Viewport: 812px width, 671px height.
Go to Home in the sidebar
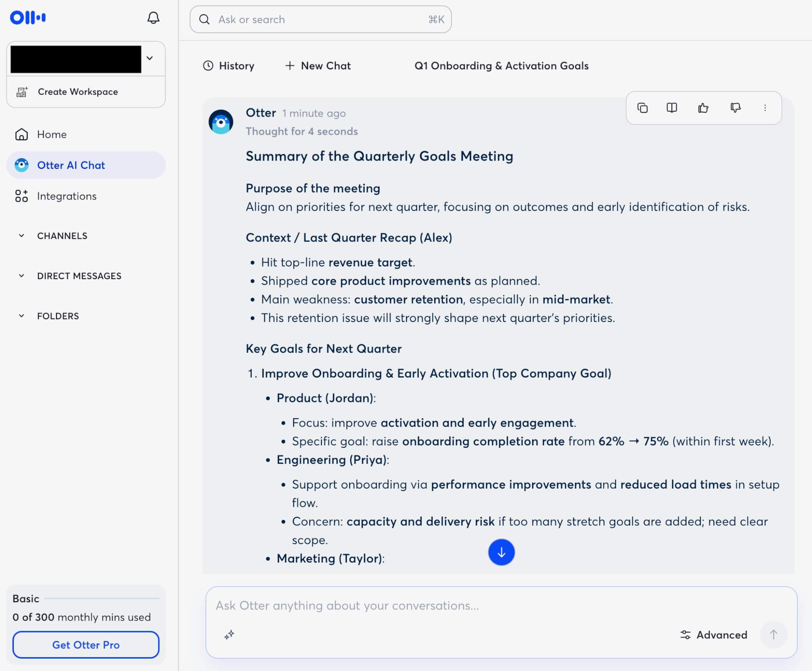click(52, 134)
